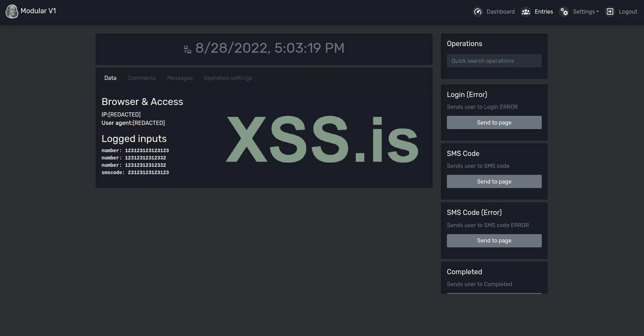
Task: Open the Comments tab
Action: [x=142, y=78]
